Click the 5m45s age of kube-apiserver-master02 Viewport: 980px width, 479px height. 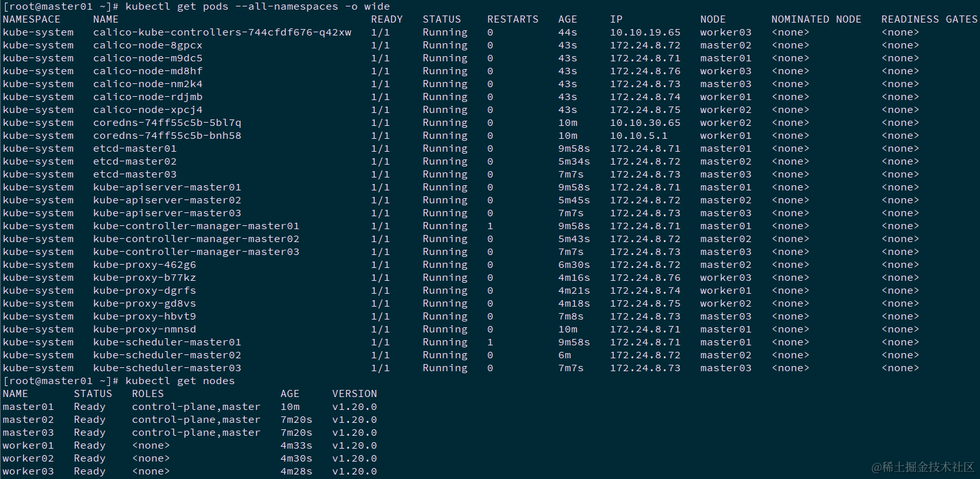point(574,200)
